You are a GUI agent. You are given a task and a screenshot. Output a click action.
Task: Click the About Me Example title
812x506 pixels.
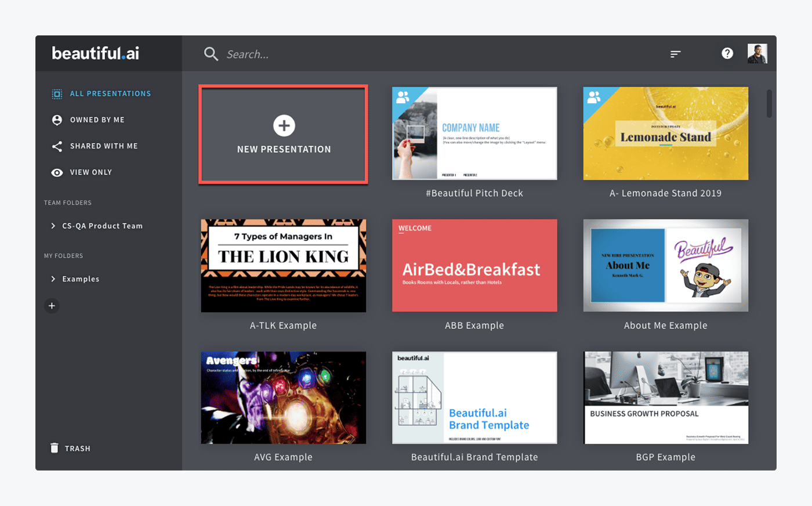[666, 326]
